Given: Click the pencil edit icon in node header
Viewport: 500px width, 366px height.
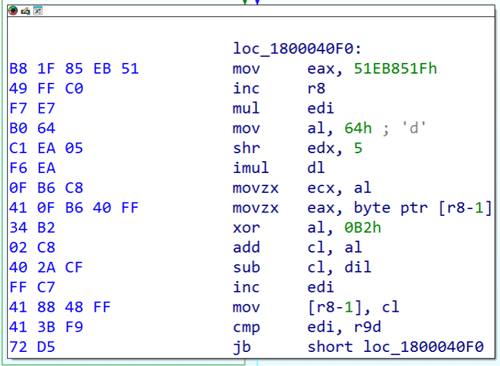Looking at the screenshot, I should pyautogui.click(x=25, y=11).
